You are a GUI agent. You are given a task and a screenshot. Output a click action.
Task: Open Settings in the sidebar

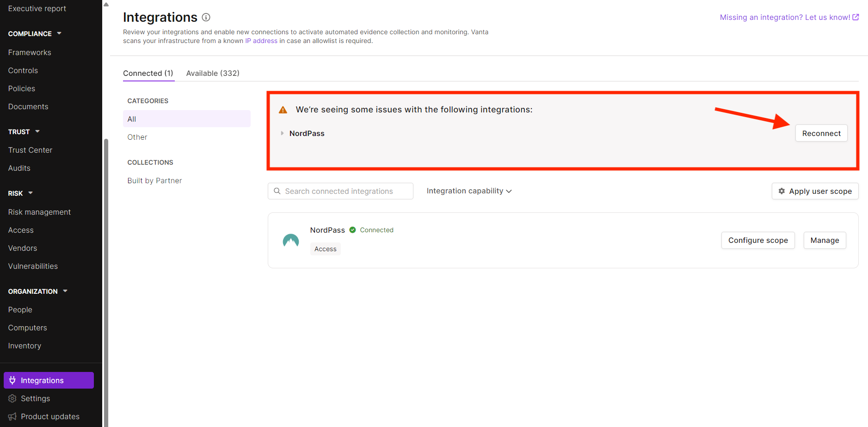pos(35,398)
